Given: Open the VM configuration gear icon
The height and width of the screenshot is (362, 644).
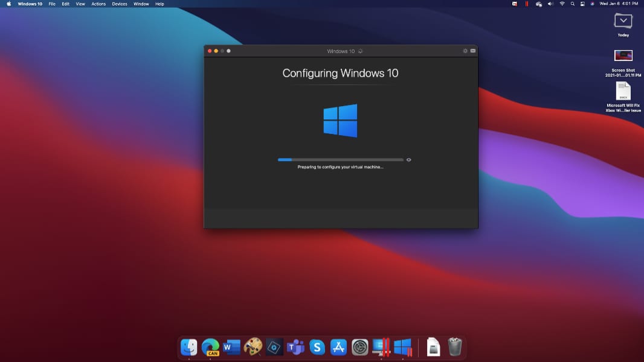Looking at the screenshot, I should (465, 51).
